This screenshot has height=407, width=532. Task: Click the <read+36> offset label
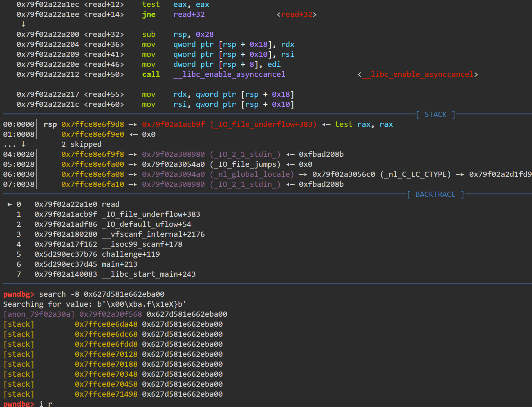(x=104, y=44)
